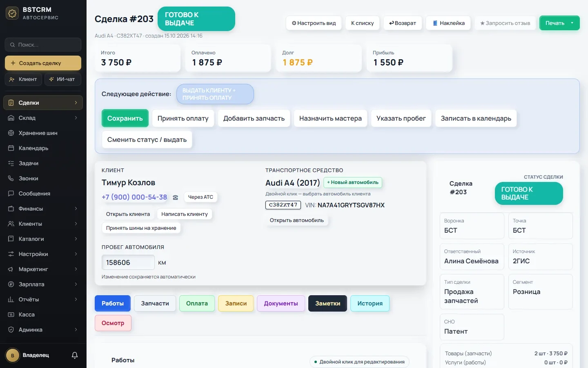Open the Печать dropdown arrow

point(572,23)
